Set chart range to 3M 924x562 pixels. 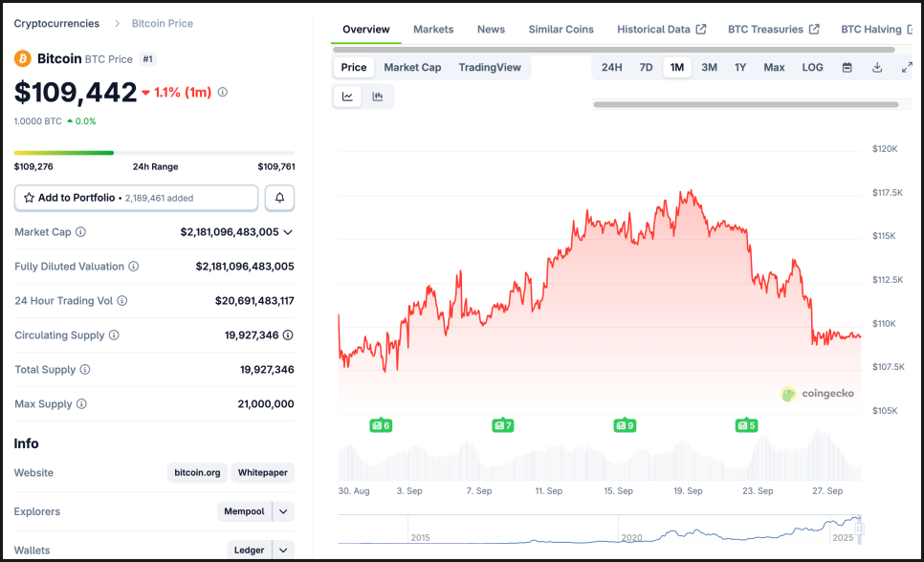[x=709, y=67]
